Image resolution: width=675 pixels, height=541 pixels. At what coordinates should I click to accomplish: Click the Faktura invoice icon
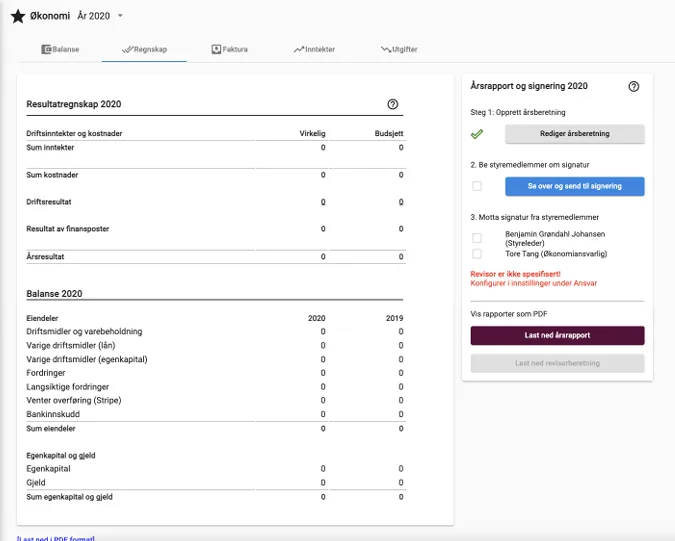point(216,49)
